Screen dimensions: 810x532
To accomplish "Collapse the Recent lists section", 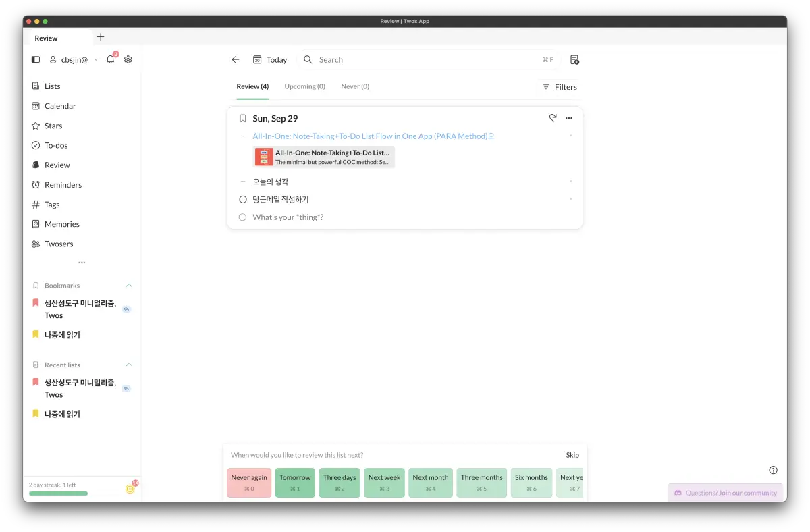I will 129,365.
